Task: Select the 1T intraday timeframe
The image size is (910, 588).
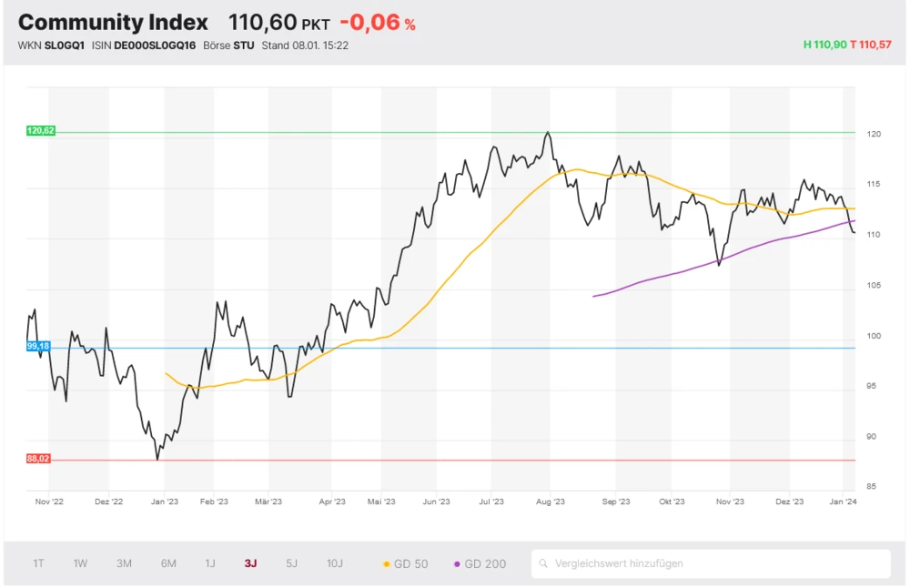Action: (x=37, y=564)
